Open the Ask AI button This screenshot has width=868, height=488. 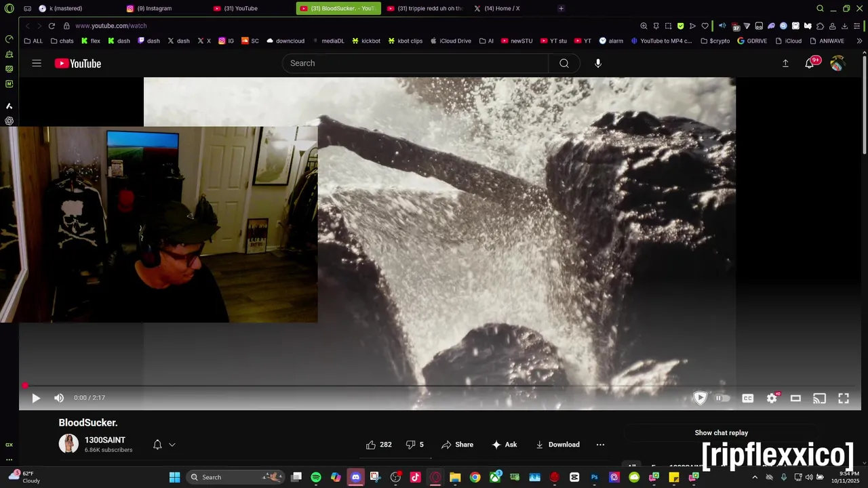(x=505, y=445)
